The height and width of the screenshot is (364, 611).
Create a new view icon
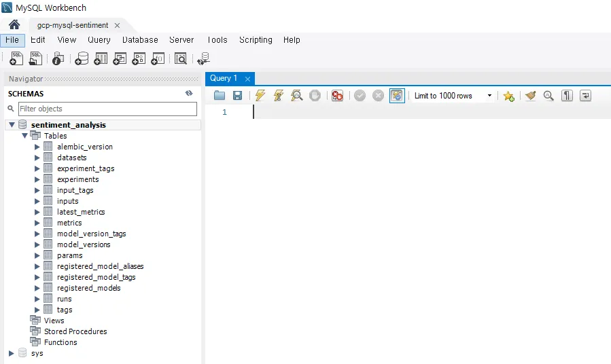pos(120,58)
